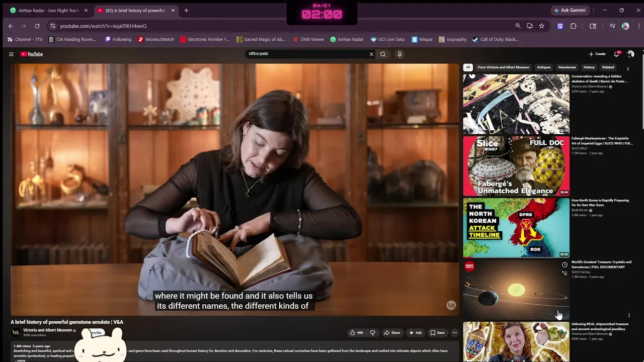Open 'World's Greatest Treasure: Crystals' video title

coord(601,264)
